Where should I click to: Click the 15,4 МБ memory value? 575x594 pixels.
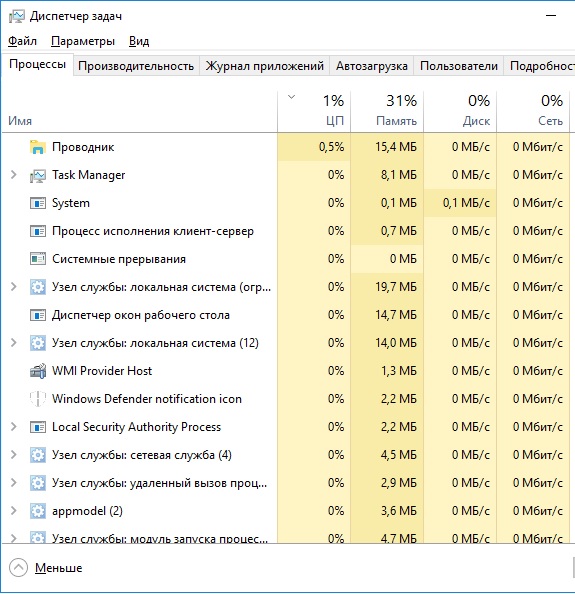click(396, 147)
